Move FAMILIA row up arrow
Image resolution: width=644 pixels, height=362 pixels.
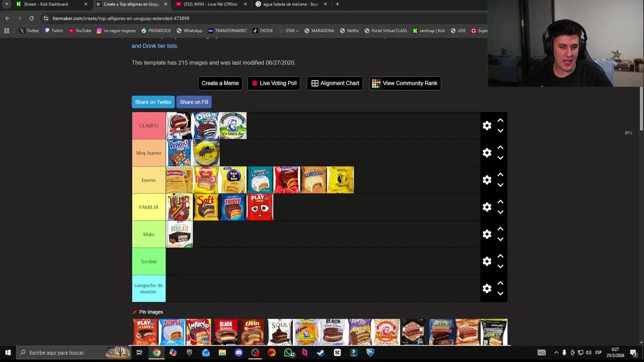click(x=500, y=202)
